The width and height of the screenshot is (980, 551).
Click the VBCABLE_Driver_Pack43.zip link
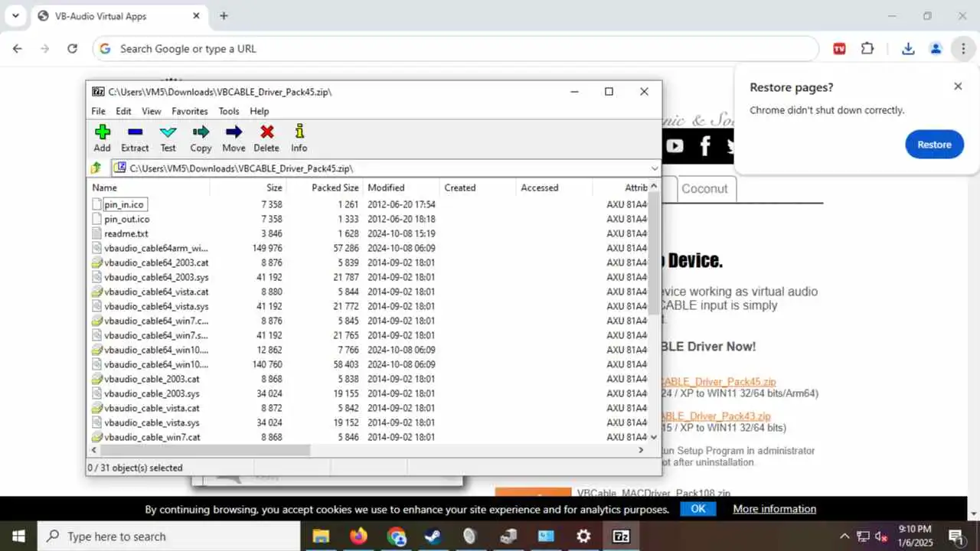[x=717, y=416]
